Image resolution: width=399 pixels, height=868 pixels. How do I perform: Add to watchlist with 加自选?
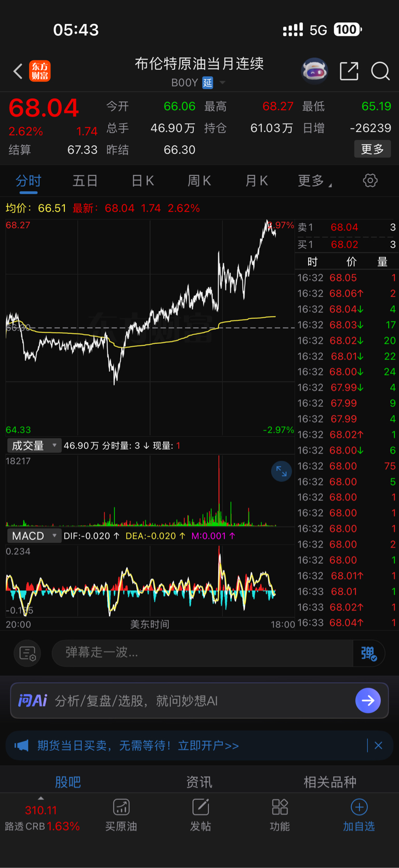click(359, 815)
